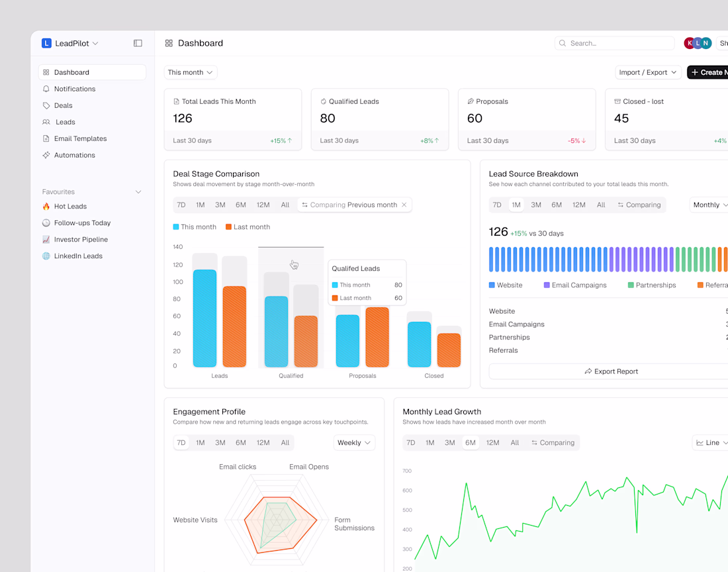Open the K user avatar

690,43
